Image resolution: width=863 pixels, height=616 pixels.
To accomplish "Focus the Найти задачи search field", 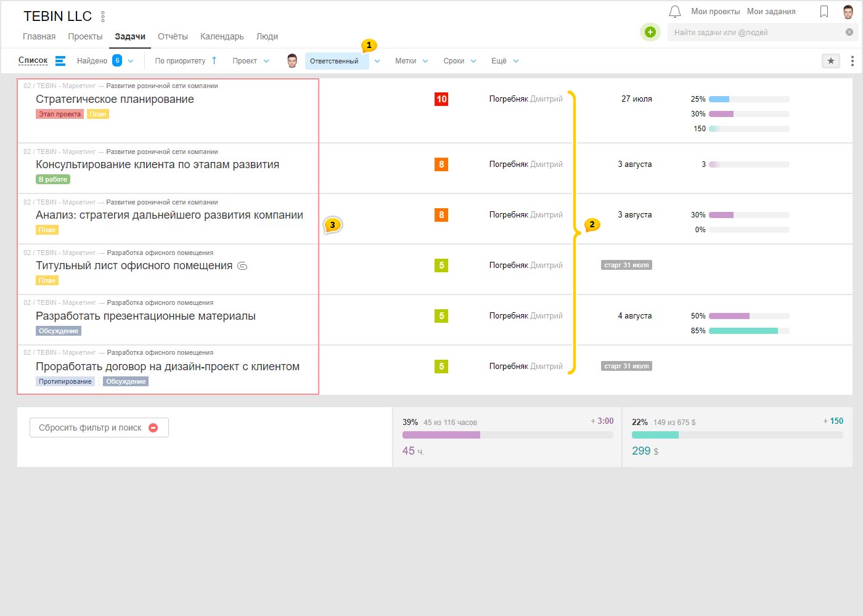I will [755, 33].
